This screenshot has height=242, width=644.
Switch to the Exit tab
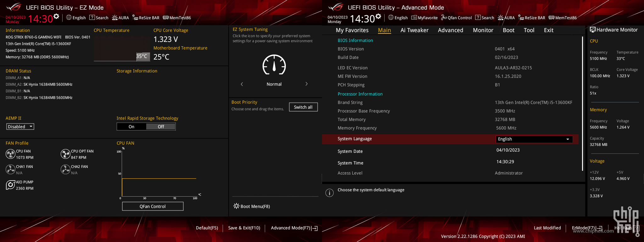pyautogui.click(x=549, y=30)
